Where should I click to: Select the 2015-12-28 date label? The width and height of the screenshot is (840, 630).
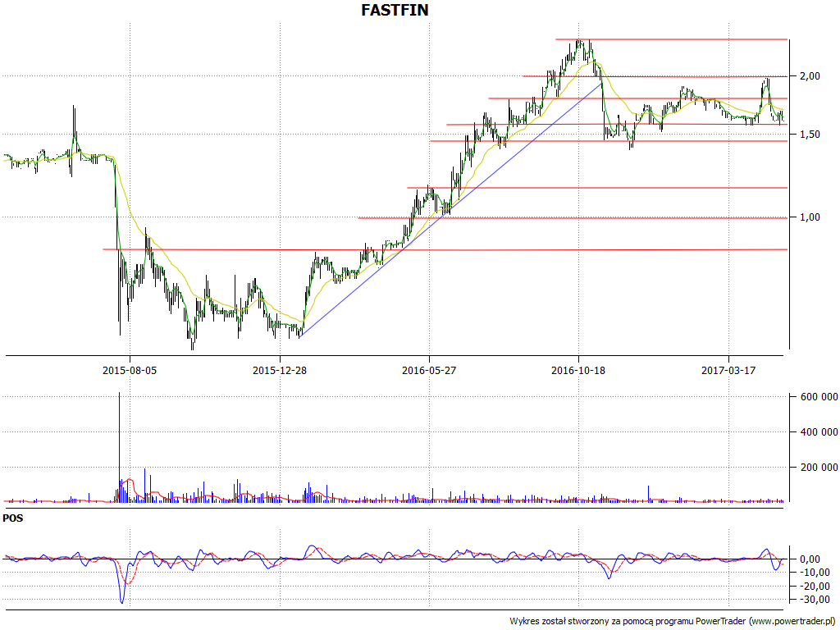280,370
